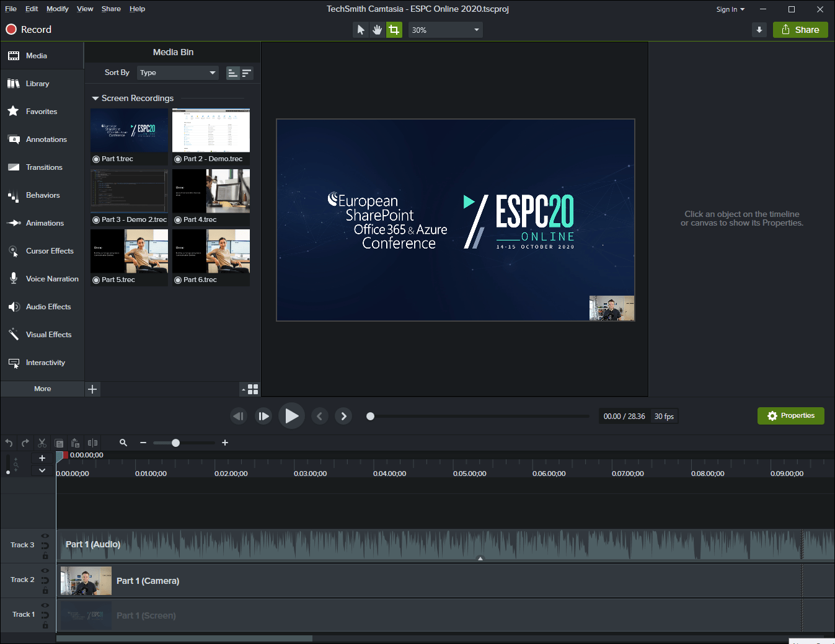The width and height of the screenshot is (835, 644).
Task: Open the Edit menu
Action: click(32, 9)
